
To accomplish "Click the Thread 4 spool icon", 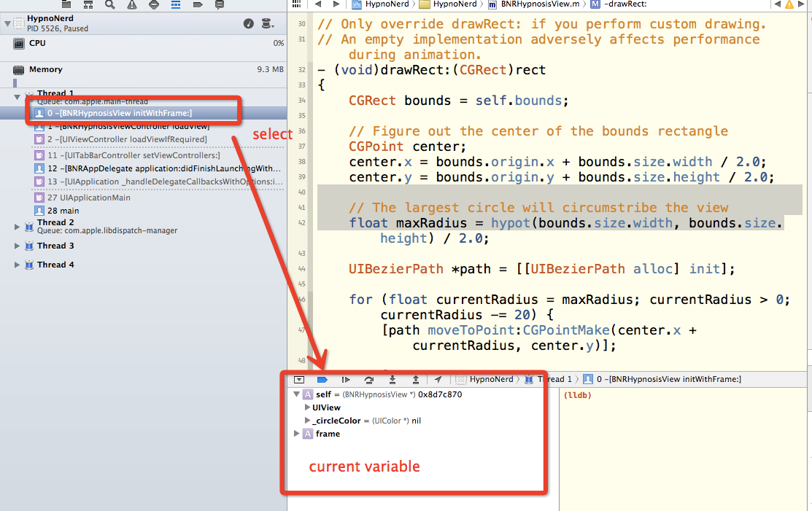I will point(29,265).
